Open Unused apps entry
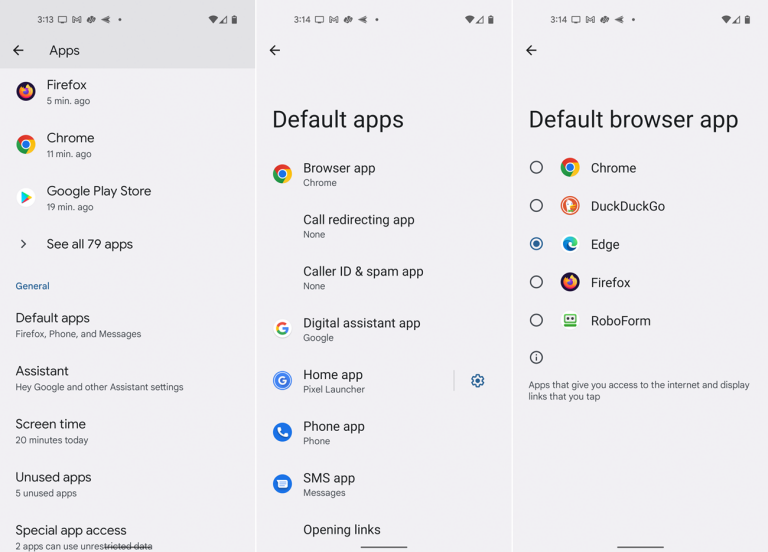Image resolution: width=768 pixels, height=552 pixels. pos(53,484)
